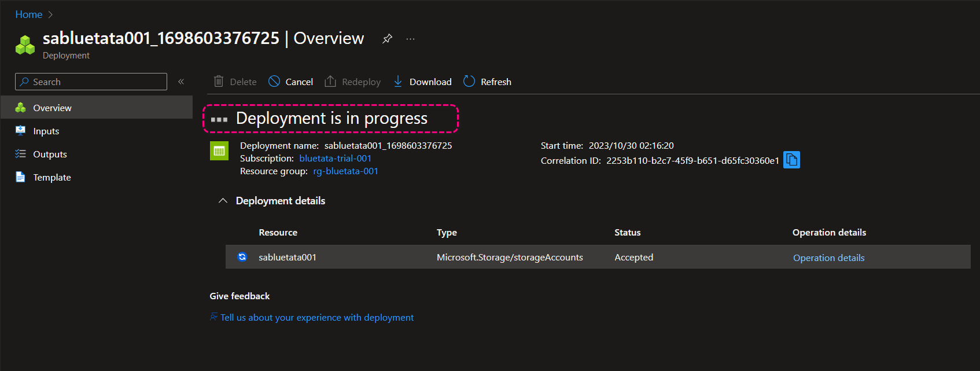Viewport: 980px width, 371px height.
Task: Click the Give feedback heading
Action: point(240,296)
